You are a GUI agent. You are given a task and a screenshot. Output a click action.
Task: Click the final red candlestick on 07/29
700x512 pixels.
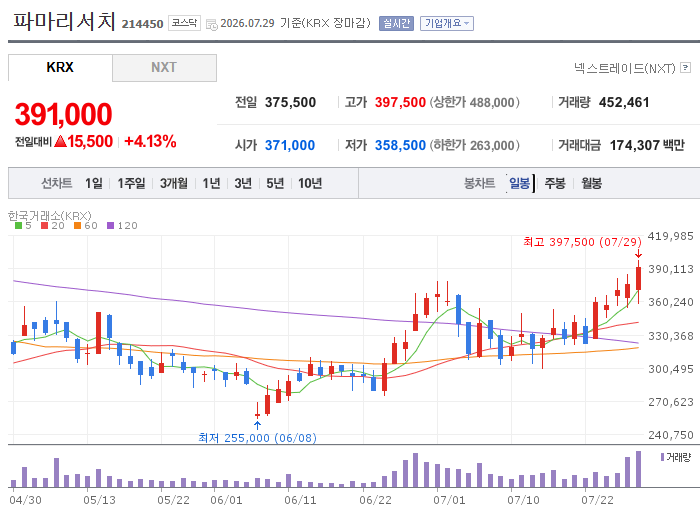click(638, 279)
